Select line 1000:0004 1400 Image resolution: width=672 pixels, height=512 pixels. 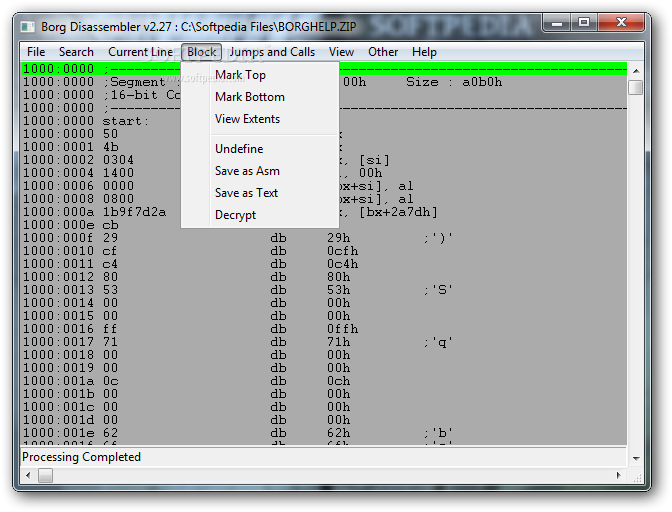pyautogui.click(x=324, y=173)
